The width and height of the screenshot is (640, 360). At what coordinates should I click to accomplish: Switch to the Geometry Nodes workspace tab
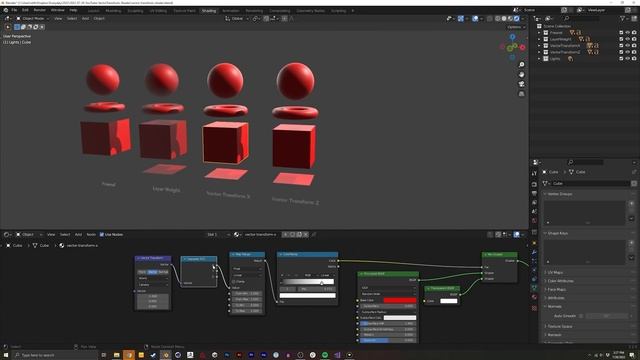[311, 11]
